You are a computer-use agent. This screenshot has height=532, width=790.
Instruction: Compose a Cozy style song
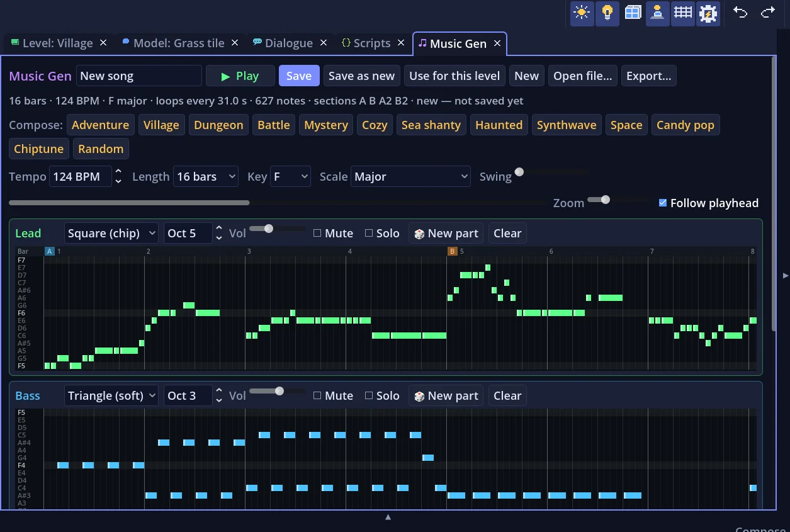click(x=375, y=125)
